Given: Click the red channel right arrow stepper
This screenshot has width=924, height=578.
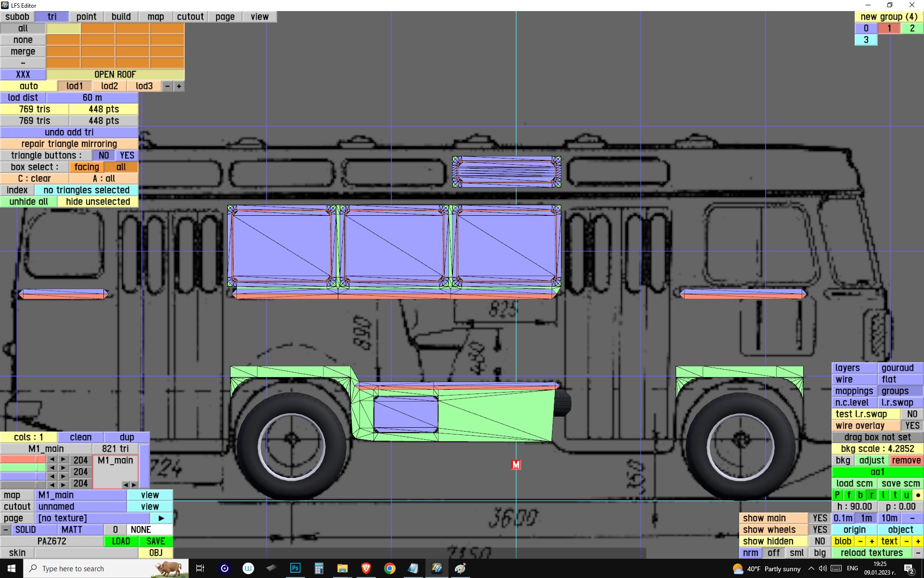Looking at the screenshot, I should click(x=63, y=460).
